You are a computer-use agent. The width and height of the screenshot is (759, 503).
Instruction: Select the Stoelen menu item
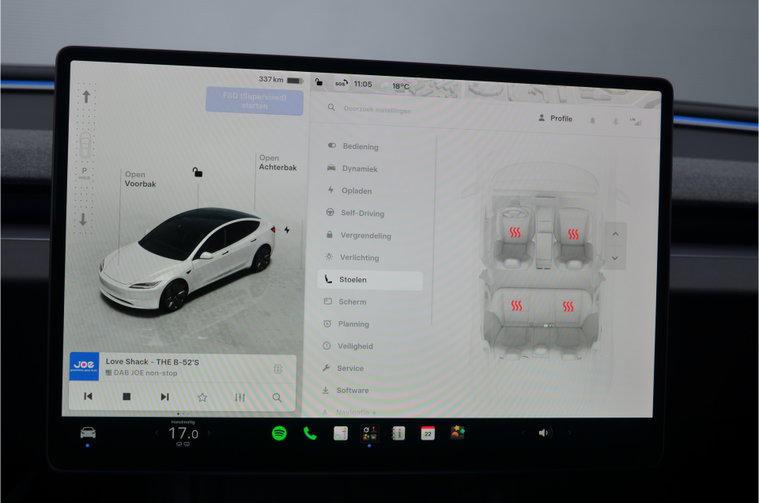coord(370,280)
